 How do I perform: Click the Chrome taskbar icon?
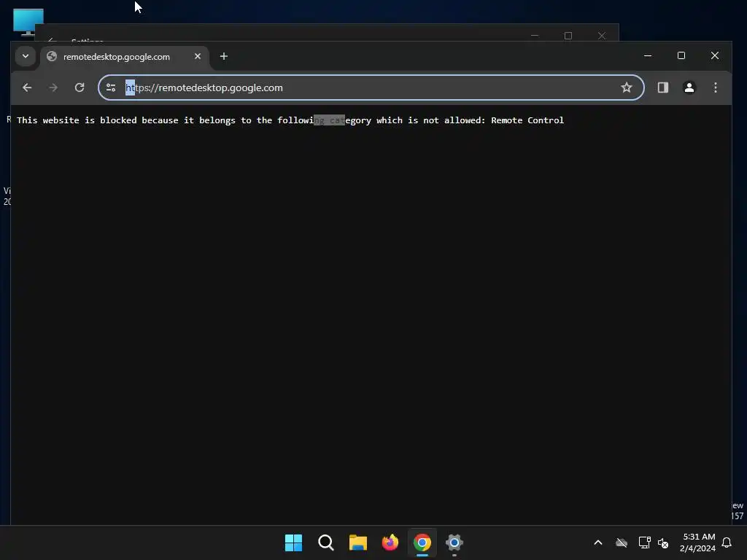pos(422,542)
